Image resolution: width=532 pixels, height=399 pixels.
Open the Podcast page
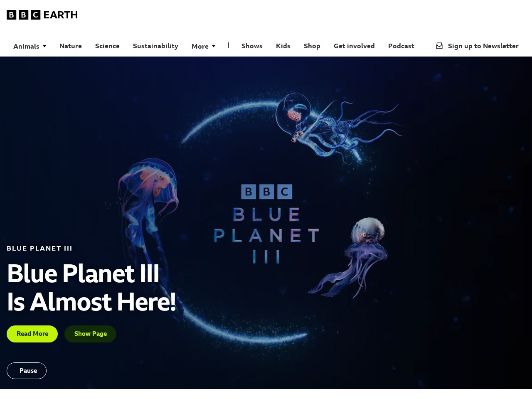point(401,46)
